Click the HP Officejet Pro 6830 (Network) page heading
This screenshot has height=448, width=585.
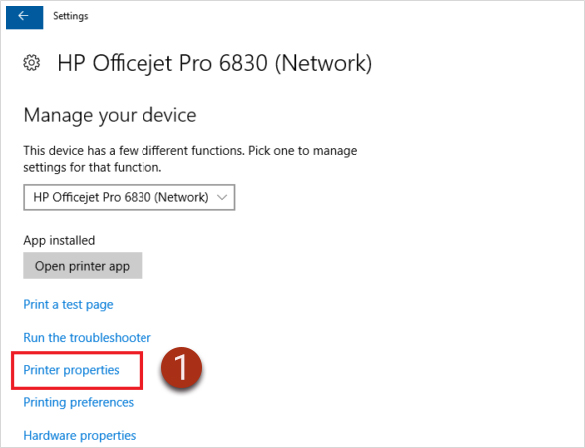pyautogui.click(x=215, y=63)
